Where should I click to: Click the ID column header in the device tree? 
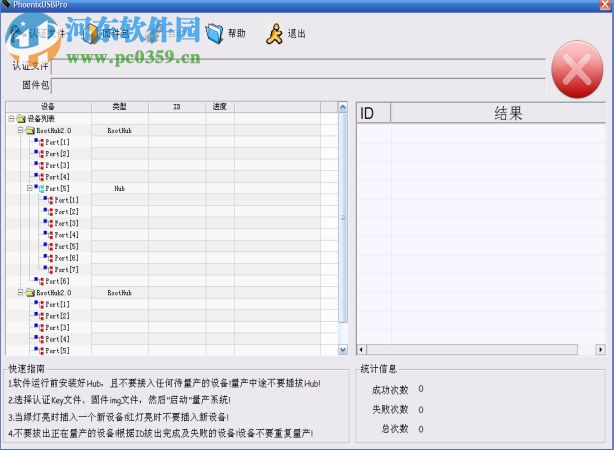[x=177, y=107]
